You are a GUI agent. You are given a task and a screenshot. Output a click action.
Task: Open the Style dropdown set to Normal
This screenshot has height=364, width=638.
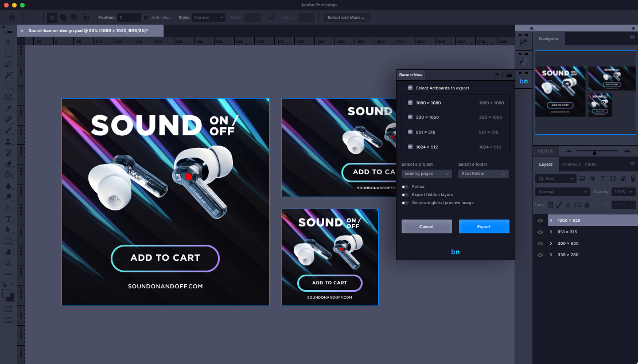tap(208, 18)
